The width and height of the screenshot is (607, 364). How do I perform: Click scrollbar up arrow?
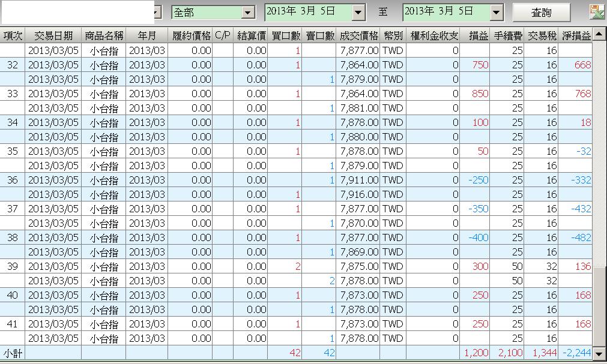[x=599, y=35]
